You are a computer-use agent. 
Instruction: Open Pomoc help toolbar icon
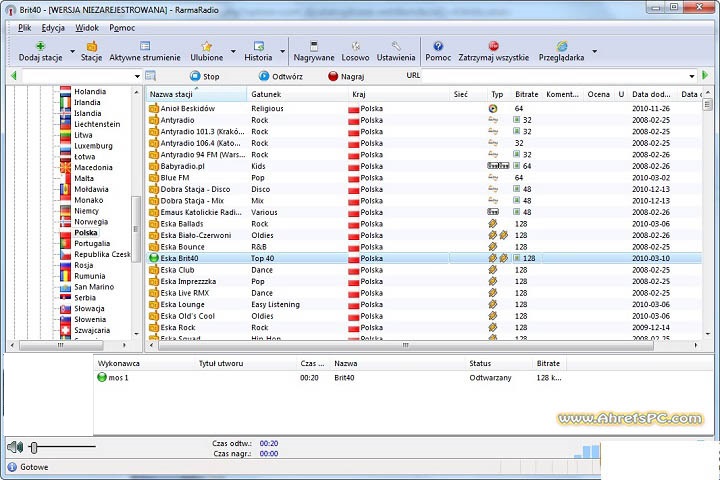438,46
